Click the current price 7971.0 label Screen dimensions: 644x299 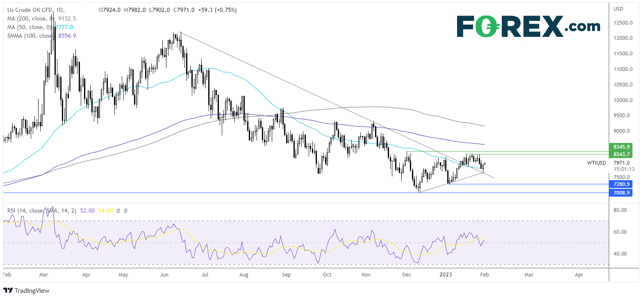pos(622,163)
